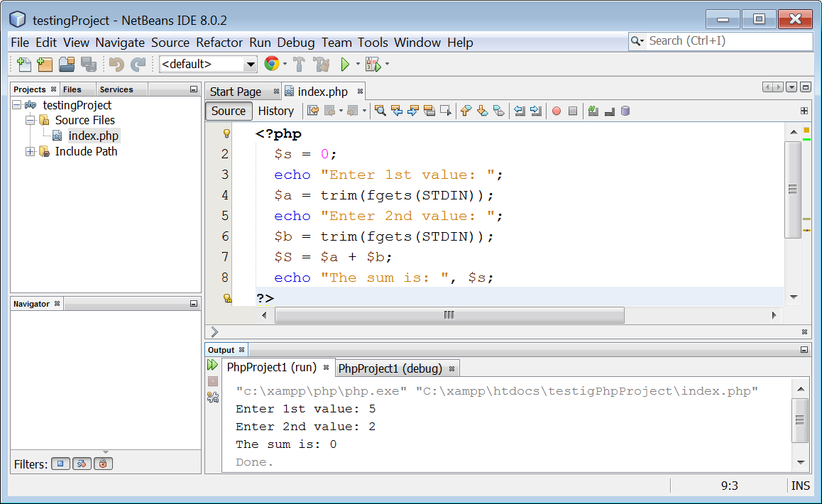Click the settings icon in Output panel sidebar

(213, 398)
